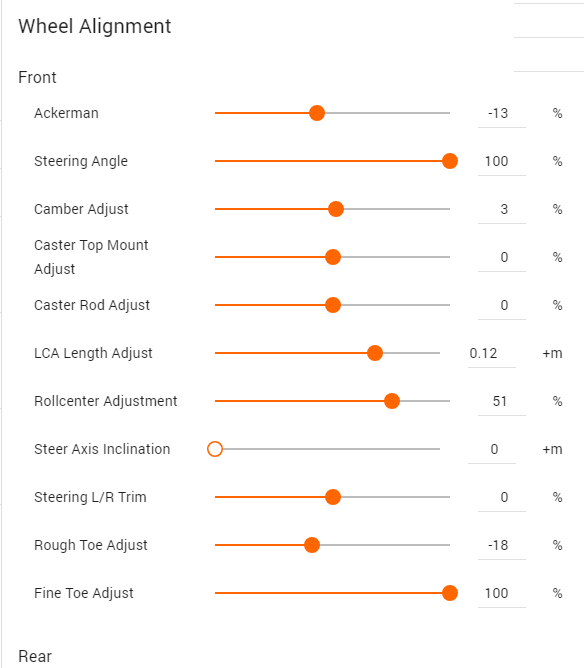Focus the Rollcenter Adjustment value field showing 51
The width and height of the screenshot is (584, 668).
502,401
